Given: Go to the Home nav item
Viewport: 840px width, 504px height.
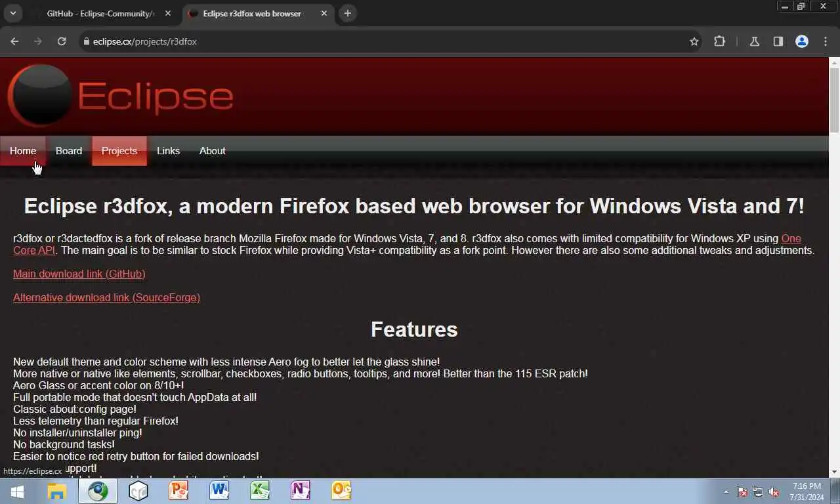Looking at the screenshot, I should coord(23,151).
